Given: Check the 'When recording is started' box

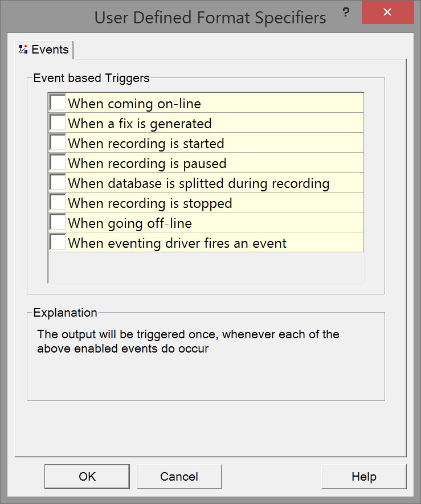Looking at the screenshot, I should pos(58,143).
